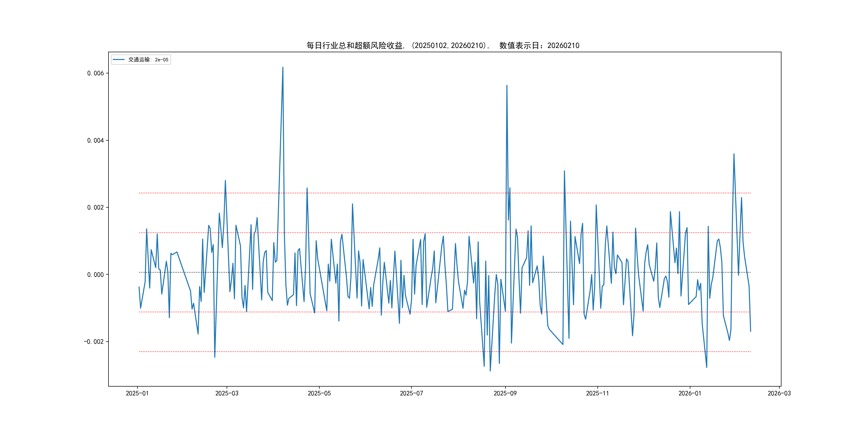Click the highest peak of the blue line
This screenshot has height=434, width=868.
click(283, 68)
